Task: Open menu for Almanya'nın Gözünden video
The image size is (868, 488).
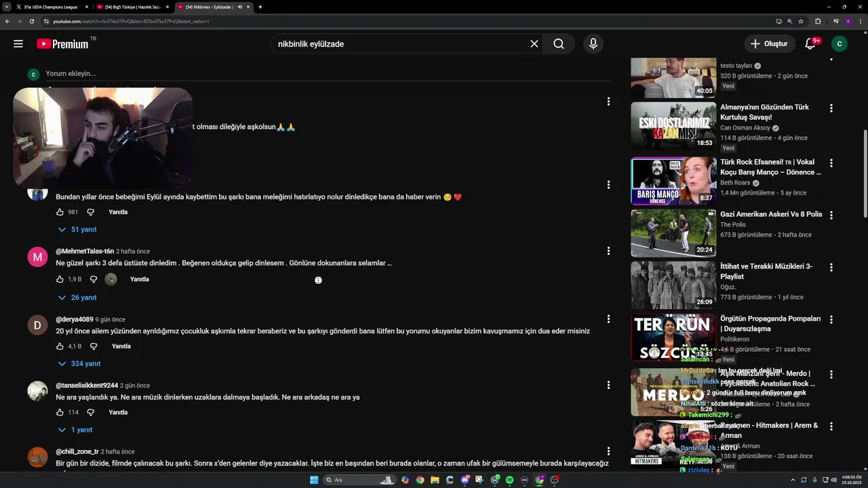Action: (x=831, y=108)
